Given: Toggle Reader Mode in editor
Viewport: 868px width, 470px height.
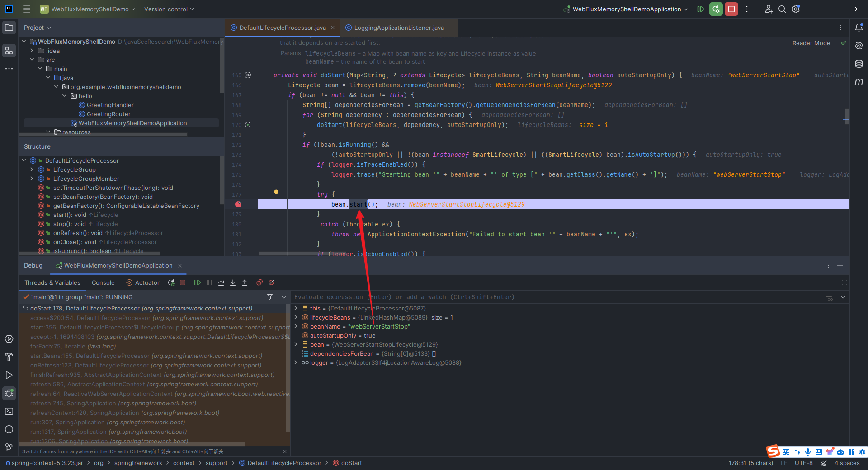Looking at the screenshot, I should pos(811,43).
